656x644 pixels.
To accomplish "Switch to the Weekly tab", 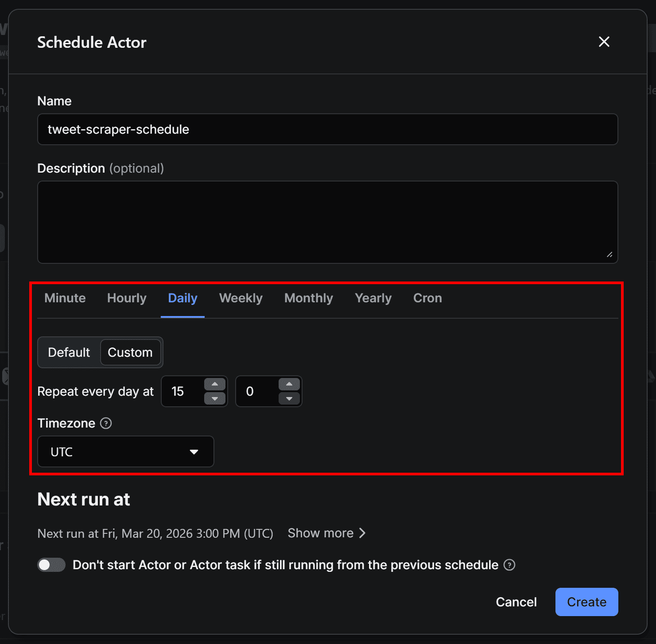I will tap(241, 298).
